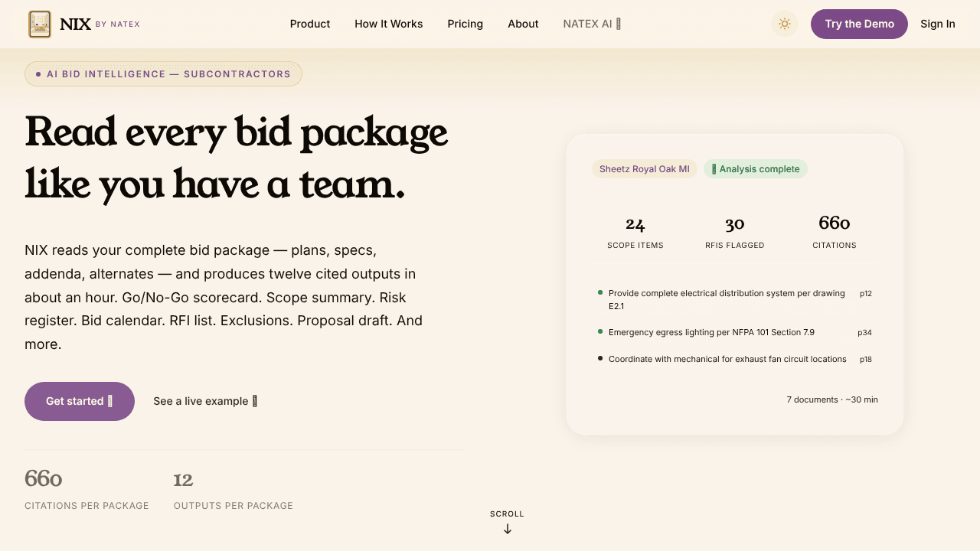Click the NIX logo icon
Viewport: 980px width, 551px height.
40,24
